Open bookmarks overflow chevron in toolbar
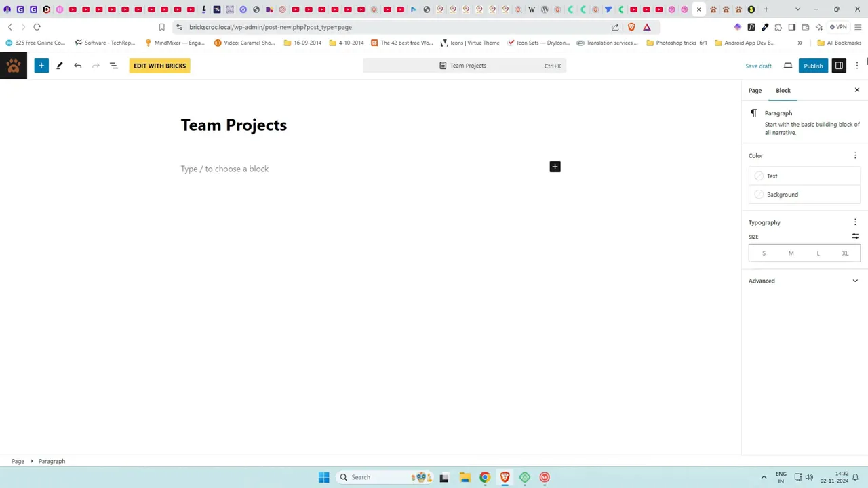The image size is (868, 488). [x=800, y=43]
